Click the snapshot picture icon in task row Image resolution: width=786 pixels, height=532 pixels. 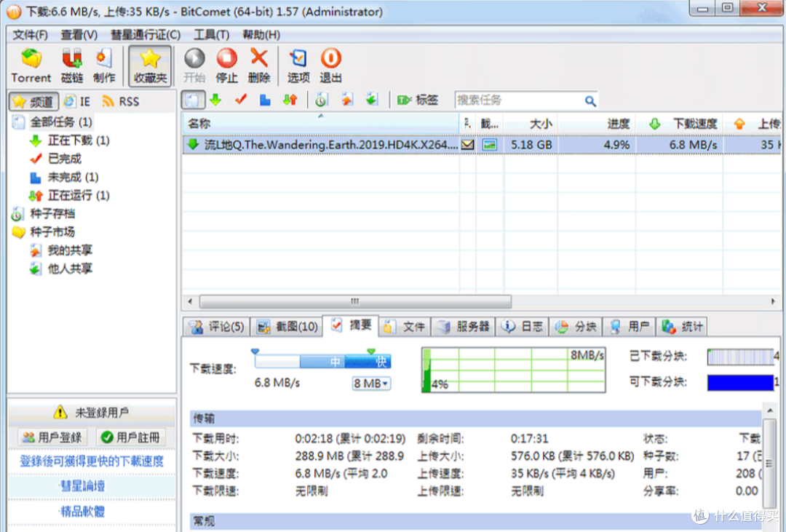(x=489, y=145)
